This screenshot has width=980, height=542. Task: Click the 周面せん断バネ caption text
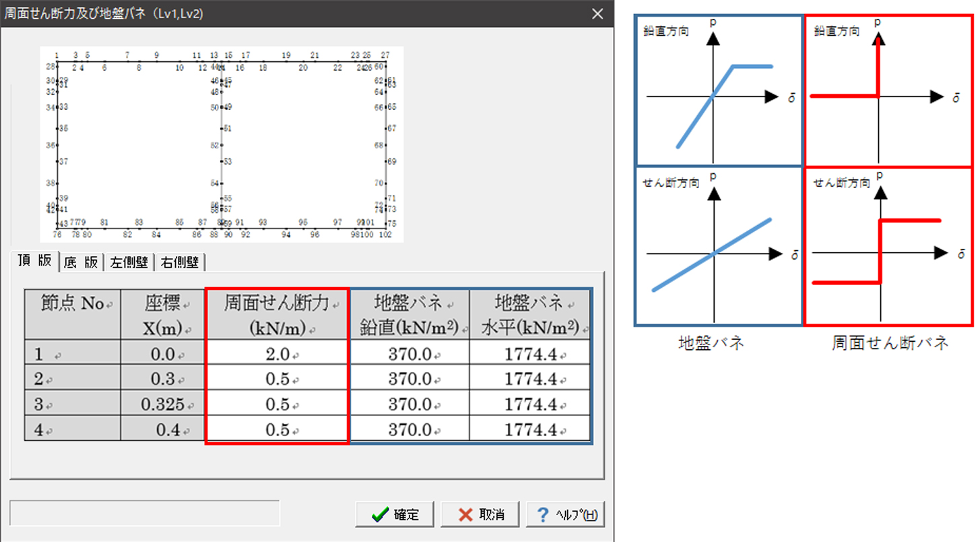[890, 343]
